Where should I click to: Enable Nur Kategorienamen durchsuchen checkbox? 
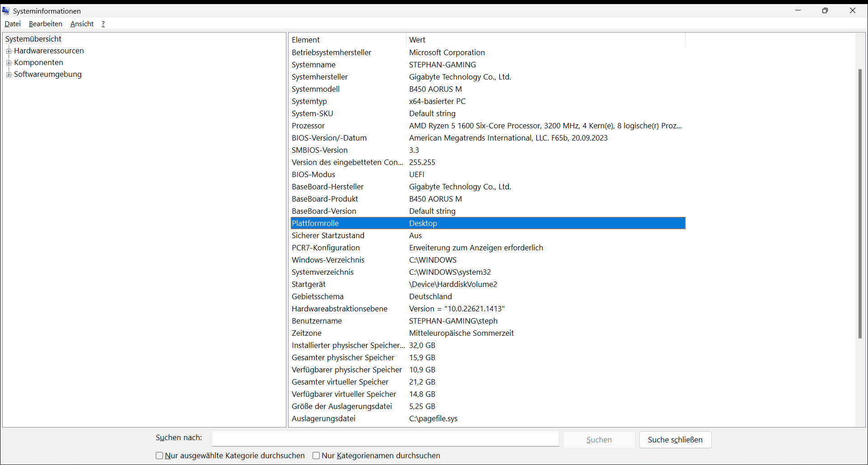[x=316, y=456]
